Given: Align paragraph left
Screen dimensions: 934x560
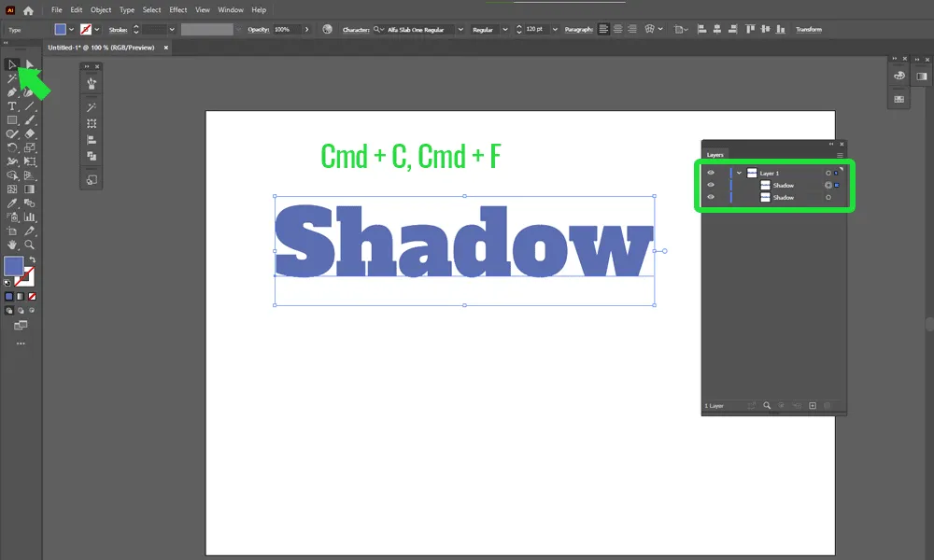Looking at the screenshot, I should [603, 29].
